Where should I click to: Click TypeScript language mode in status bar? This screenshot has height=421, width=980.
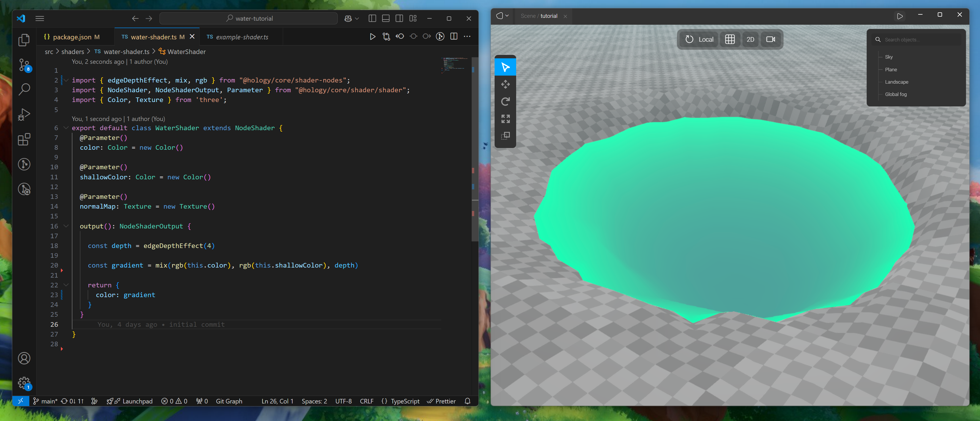405,401
